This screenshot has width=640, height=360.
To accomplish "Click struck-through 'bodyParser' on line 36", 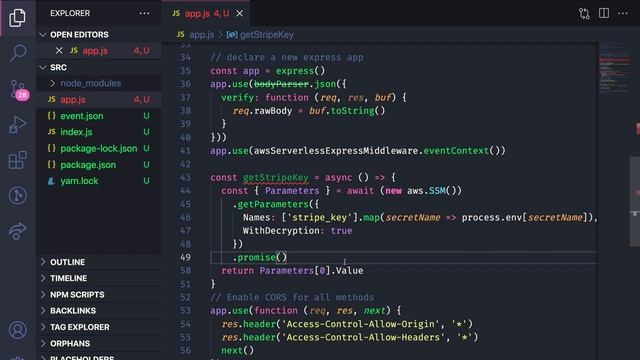I will [281, 84].
